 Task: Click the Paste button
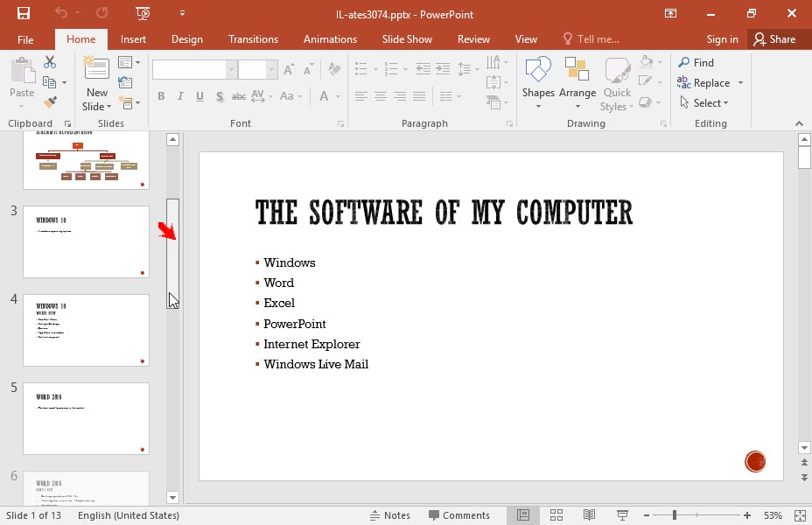22,83
